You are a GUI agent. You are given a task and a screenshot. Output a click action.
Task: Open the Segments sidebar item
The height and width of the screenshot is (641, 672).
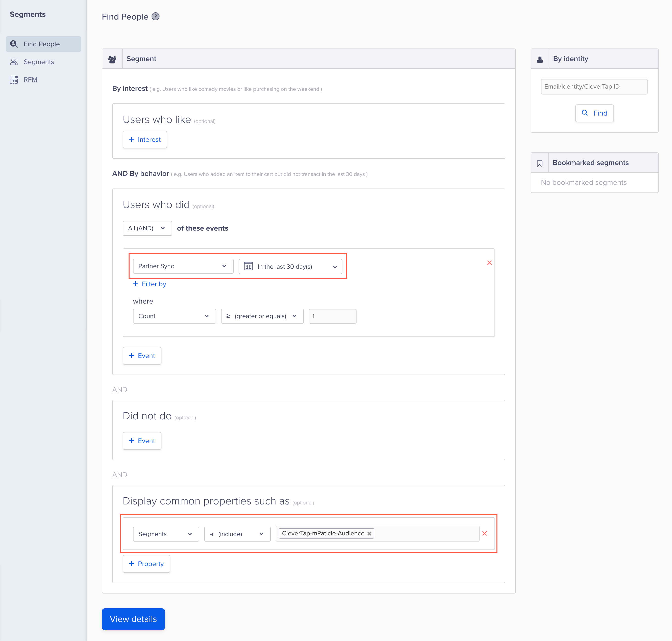(39, 62)
